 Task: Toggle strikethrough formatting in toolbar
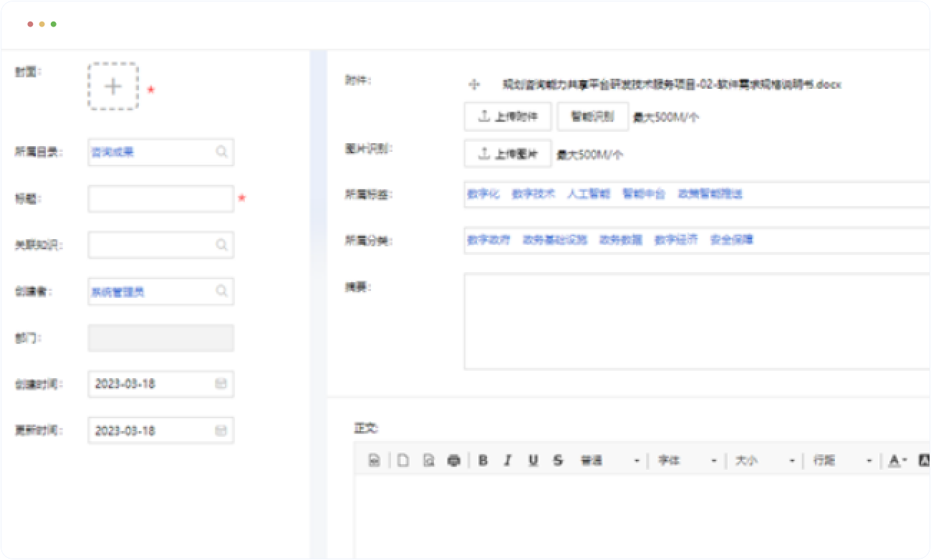coord(558,460)
